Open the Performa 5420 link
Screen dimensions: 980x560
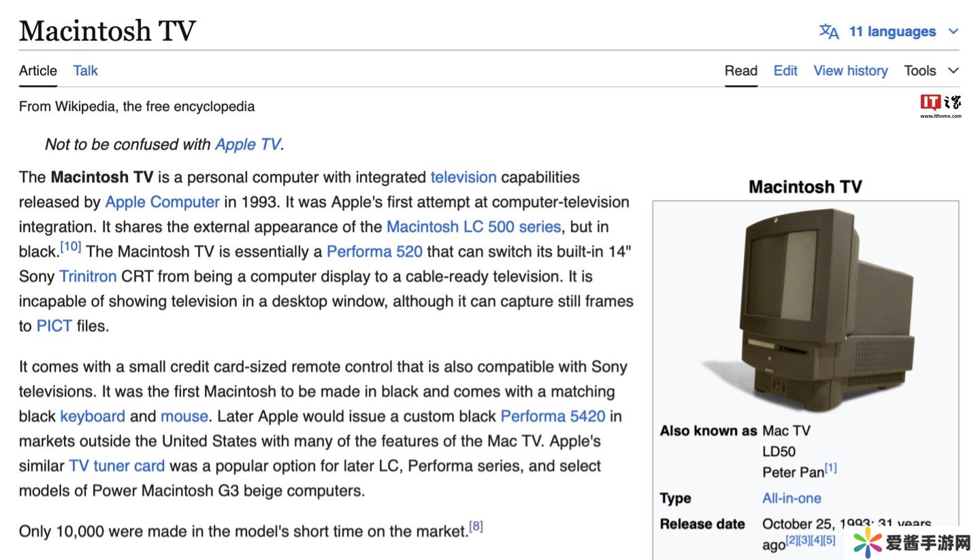click(x=552, y=416)
